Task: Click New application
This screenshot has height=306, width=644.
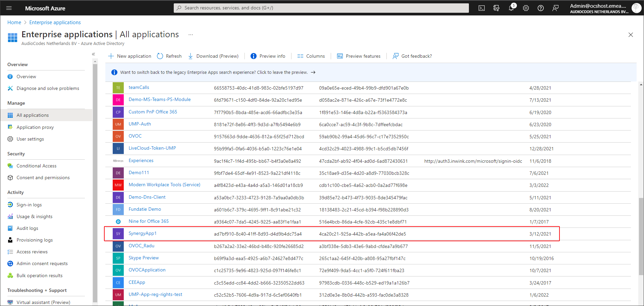Action: [x=129, y=56]
